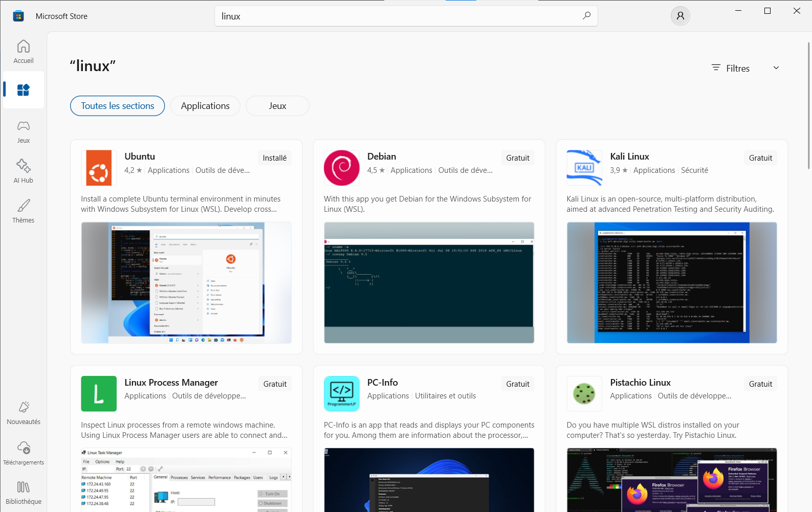The height and width of the screenshot is (512, 812).
Task: Open the Accueil home section
Action: [x=24, y=52]
